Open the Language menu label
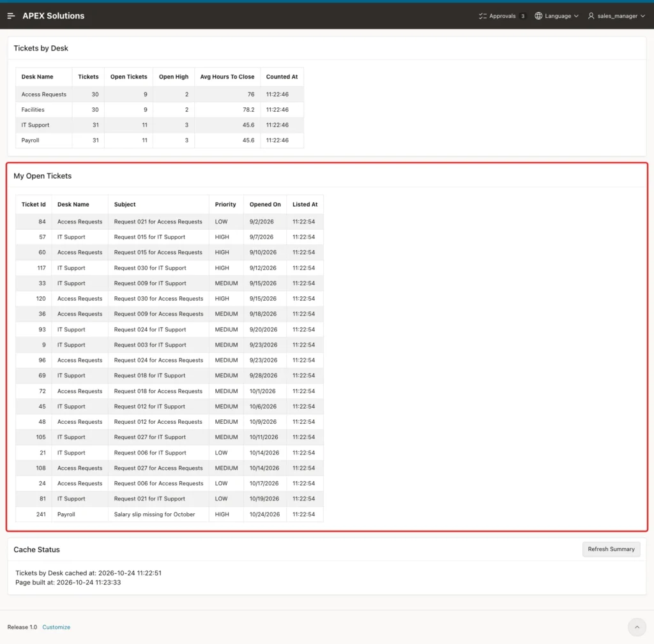 coord(558,16)
